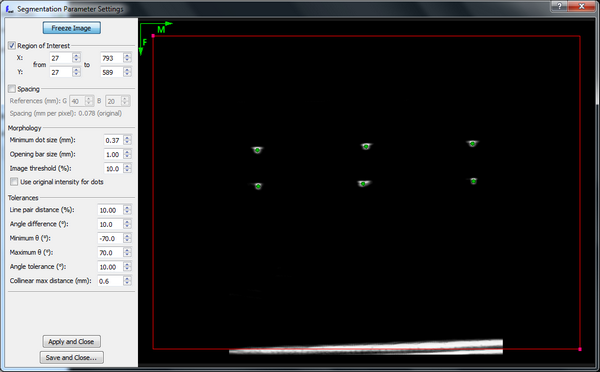Click the Image threshold field
The height and width of the screenshot is (372, 600).
pyautogui.click(x=113, y=169)
